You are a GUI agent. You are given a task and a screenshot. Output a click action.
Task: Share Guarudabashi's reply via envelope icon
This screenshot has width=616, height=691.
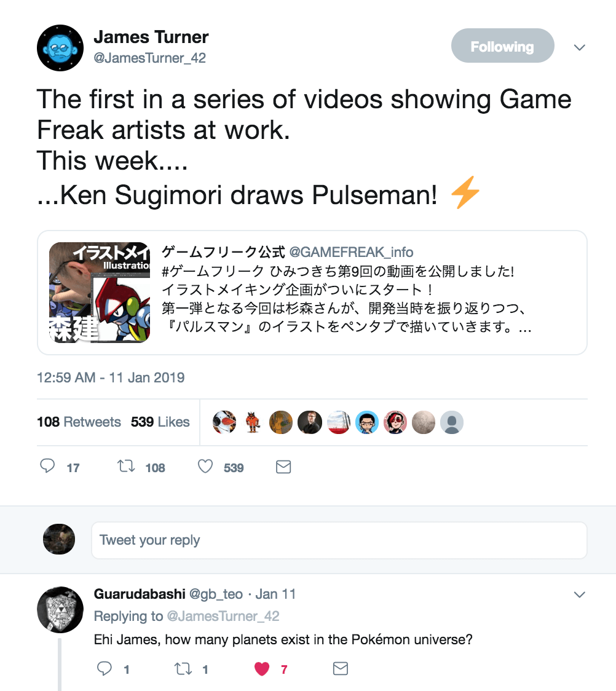[x=340, y=668]
